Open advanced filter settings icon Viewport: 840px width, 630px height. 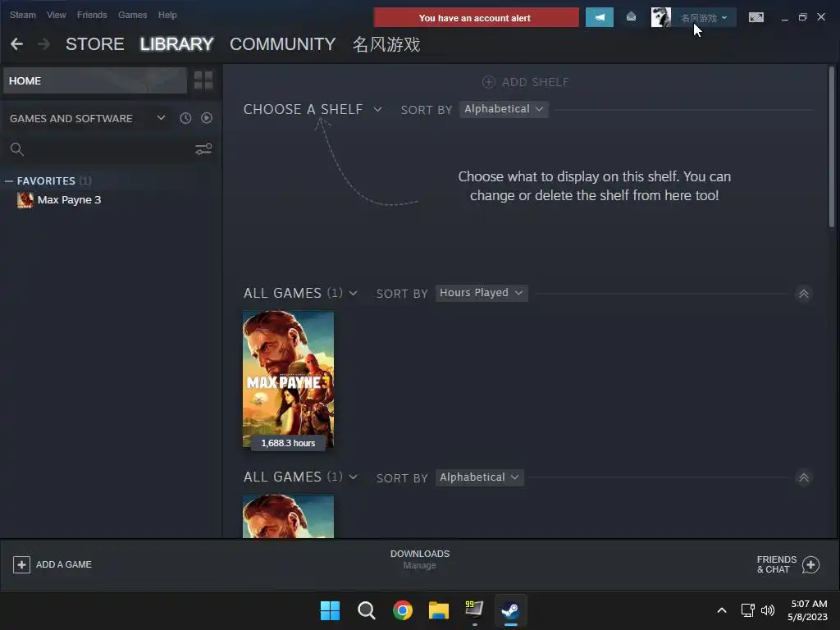(203, 149)
